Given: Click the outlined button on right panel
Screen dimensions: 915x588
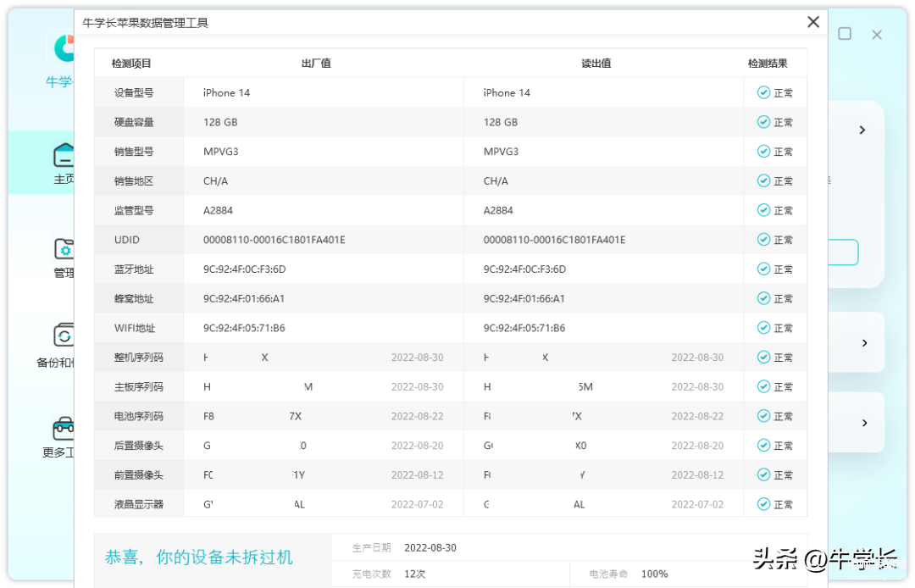Looking at the screenshot, I should click(x=843, y=252).
